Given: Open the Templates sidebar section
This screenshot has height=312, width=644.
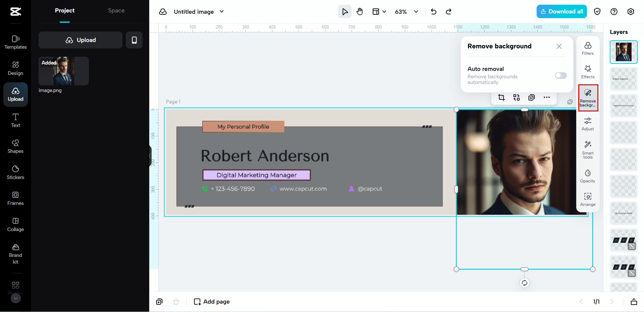Looking at the screenshot, I should (x=15, y=42).
